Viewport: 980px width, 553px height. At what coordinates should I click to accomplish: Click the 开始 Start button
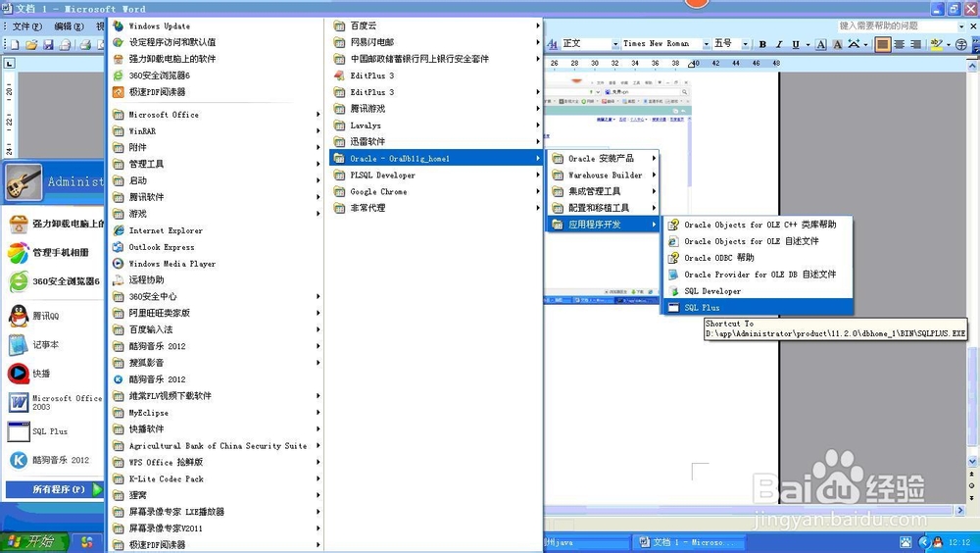coord(33,542)
